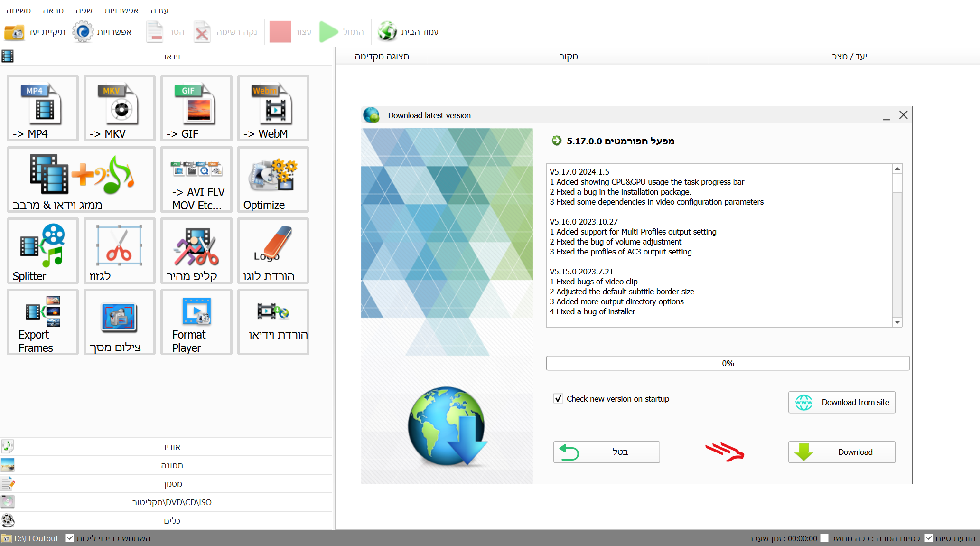Screen dimensions: 980x546
Task: Click Download from site button
Action: [x=841, y=402]
